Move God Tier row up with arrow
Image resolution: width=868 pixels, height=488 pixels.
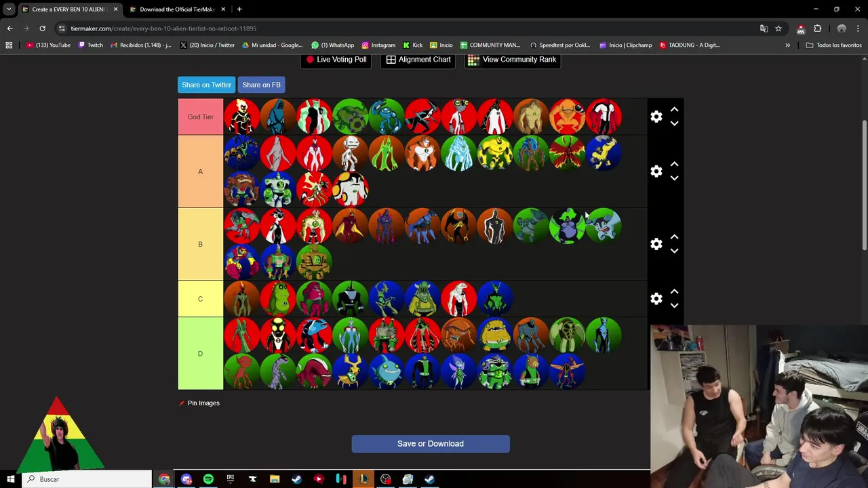pos(674,109)
